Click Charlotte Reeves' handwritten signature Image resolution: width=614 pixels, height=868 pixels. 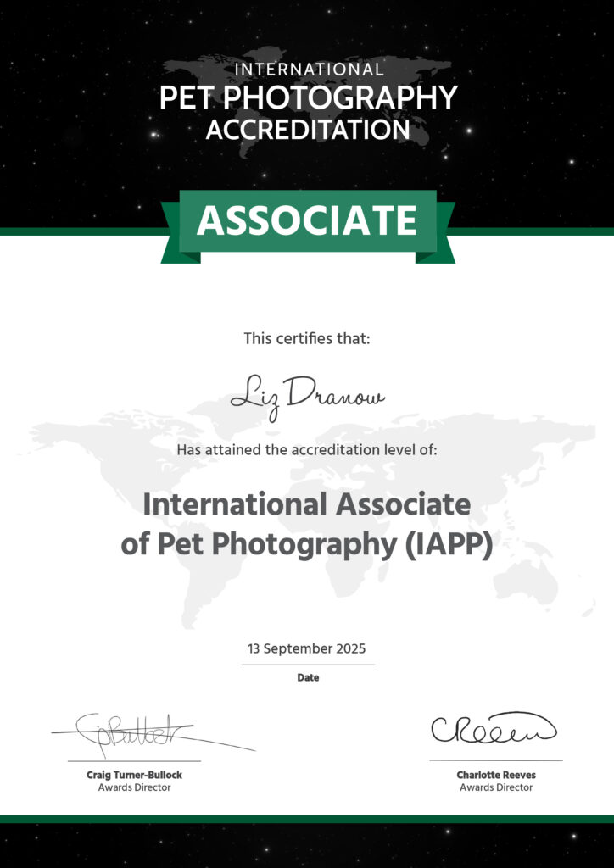point(494,727)
